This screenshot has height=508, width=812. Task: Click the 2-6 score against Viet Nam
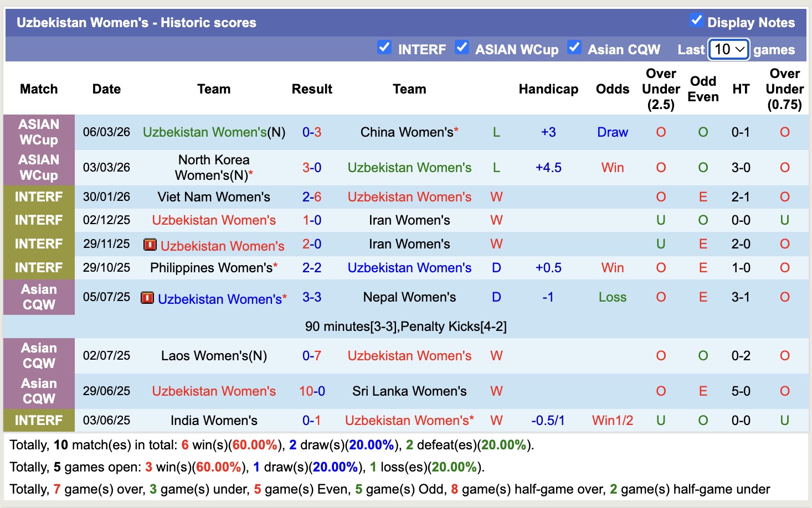coord(312,197)
